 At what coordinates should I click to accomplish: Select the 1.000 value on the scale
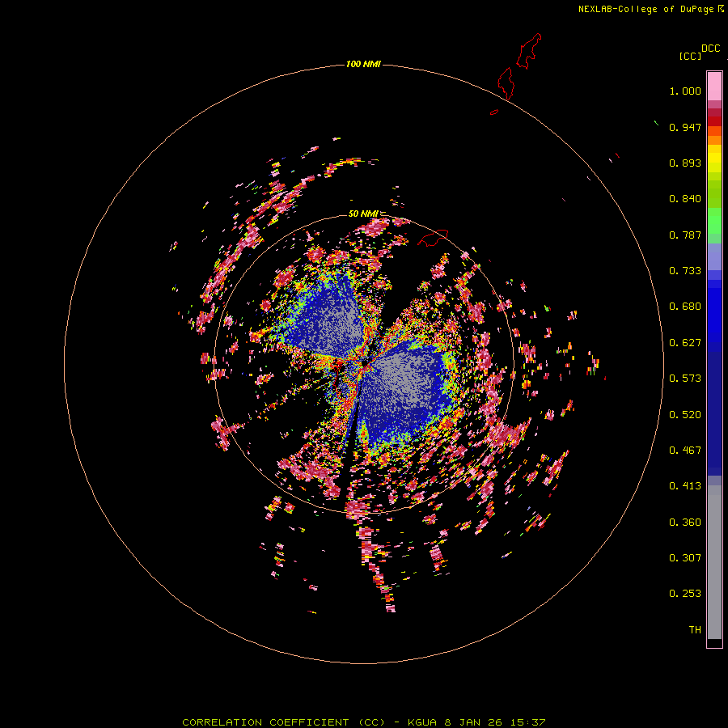(685, 91)
